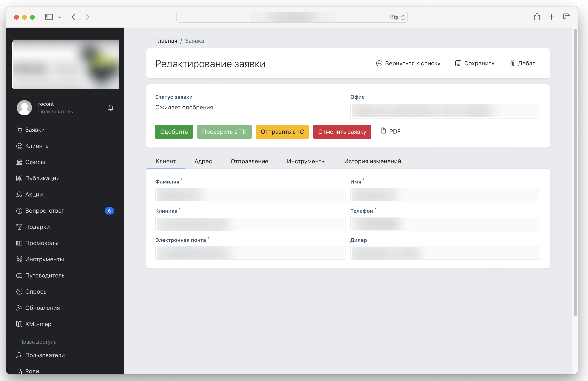Image resolution: width=588 pixels, height=381 pixels.
Task: Switch to the Отправление tab
Action: (x=249, y=162)
